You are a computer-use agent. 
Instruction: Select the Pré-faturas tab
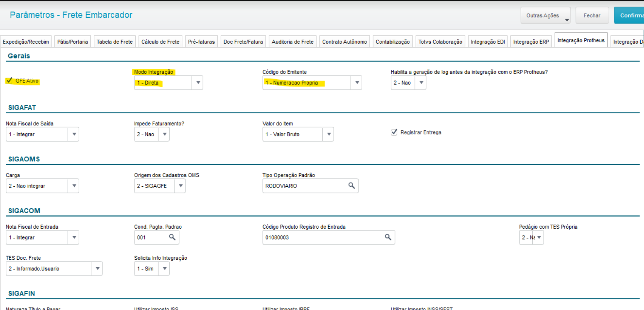tap(201, 41)
